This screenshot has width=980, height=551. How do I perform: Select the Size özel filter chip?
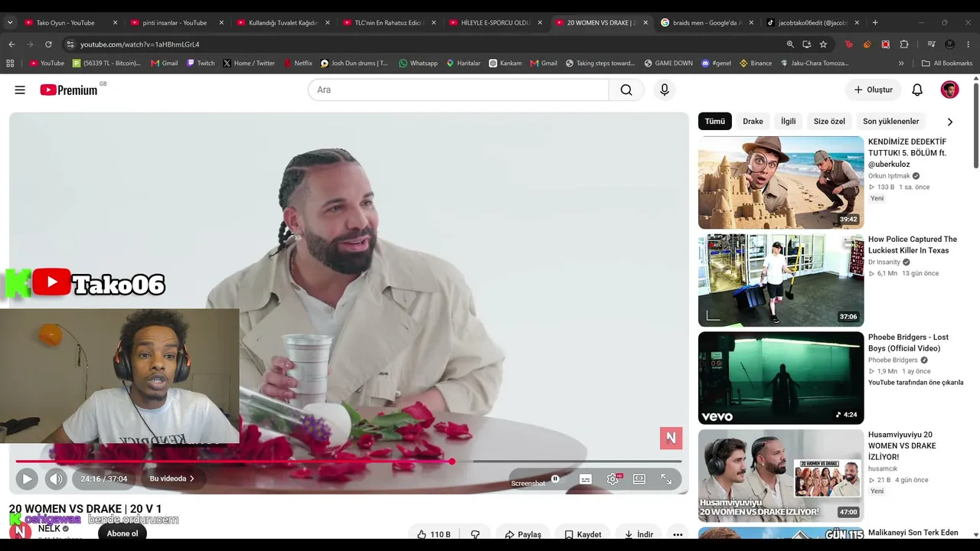click(x=829, y=122)
